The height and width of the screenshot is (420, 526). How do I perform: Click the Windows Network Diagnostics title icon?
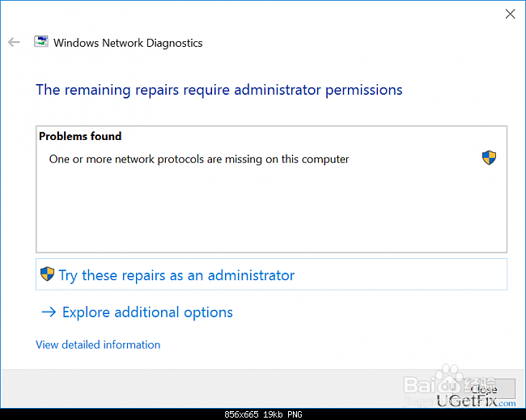coord(40,42)
